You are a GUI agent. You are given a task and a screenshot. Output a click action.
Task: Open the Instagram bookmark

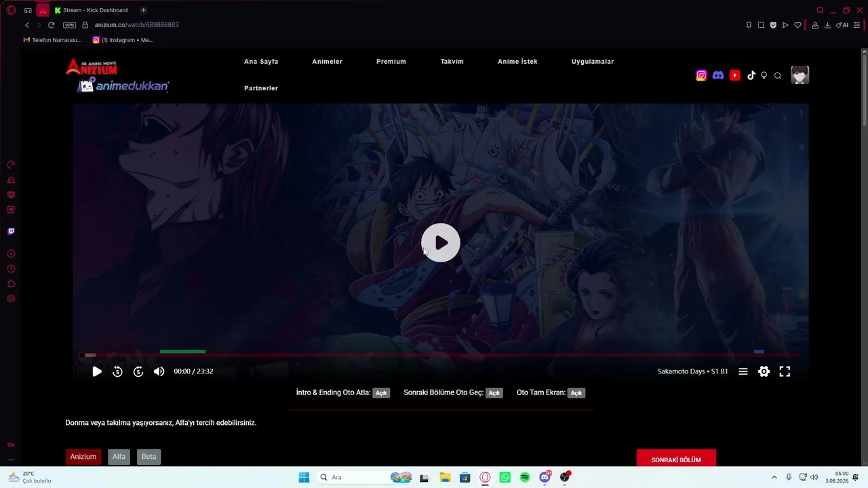click(x=123, y=40)
